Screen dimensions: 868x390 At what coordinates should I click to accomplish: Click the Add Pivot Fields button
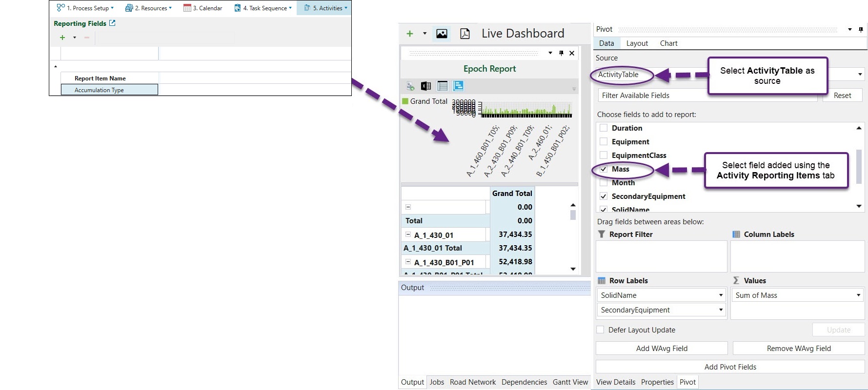point(730,367)
